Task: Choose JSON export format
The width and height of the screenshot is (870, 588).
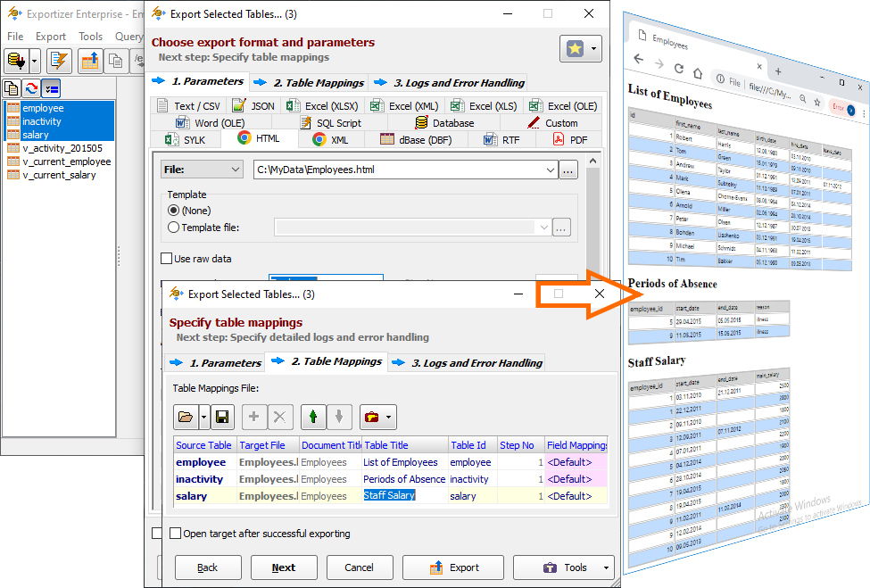Action: coord(253,106)
